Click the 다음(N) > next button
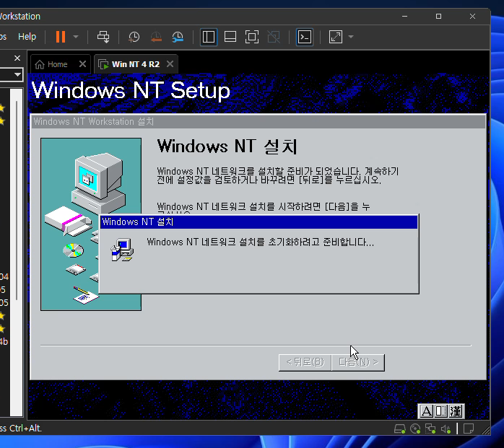Viewport: 504px width, 448px height. click(x=358, y=363)
